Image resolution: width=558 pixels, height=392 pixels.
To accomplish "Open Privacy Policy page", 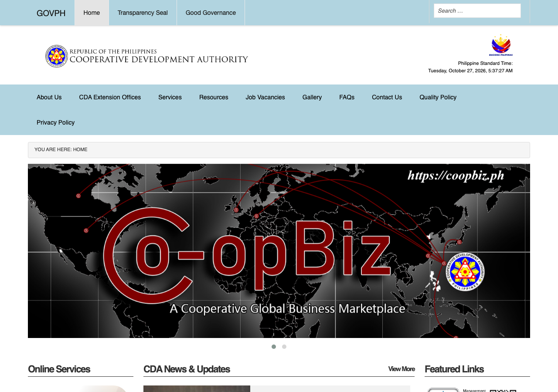I will [x=56, y=122].
